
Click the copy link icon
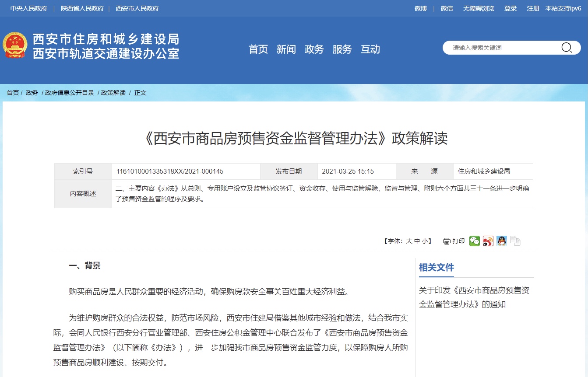515,241
